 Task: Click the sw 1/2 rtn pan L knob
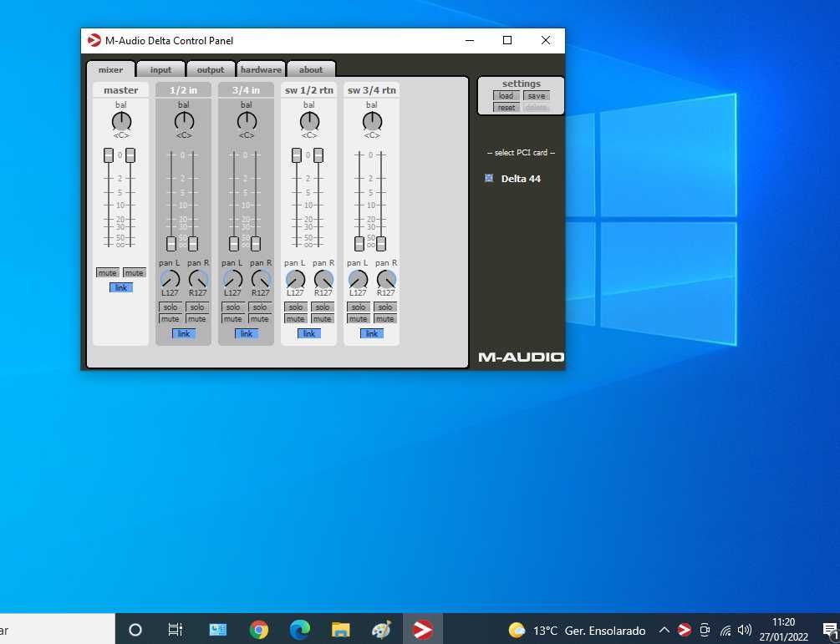[295, 279]
